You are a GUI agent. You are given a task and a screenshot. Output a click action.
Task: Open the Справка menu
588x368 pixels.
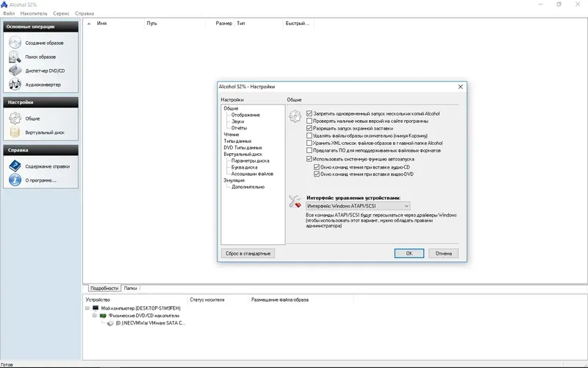tap(85, 13)
